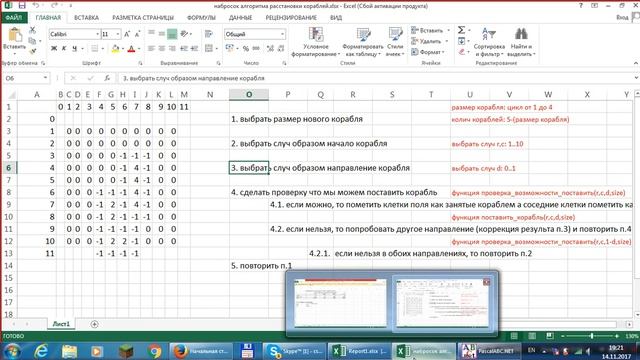Viewport: 640px width, 360px height.
Task: Click the Report1.xlsx taskbar preview thumbnail
Action: [x=340, y=302]
